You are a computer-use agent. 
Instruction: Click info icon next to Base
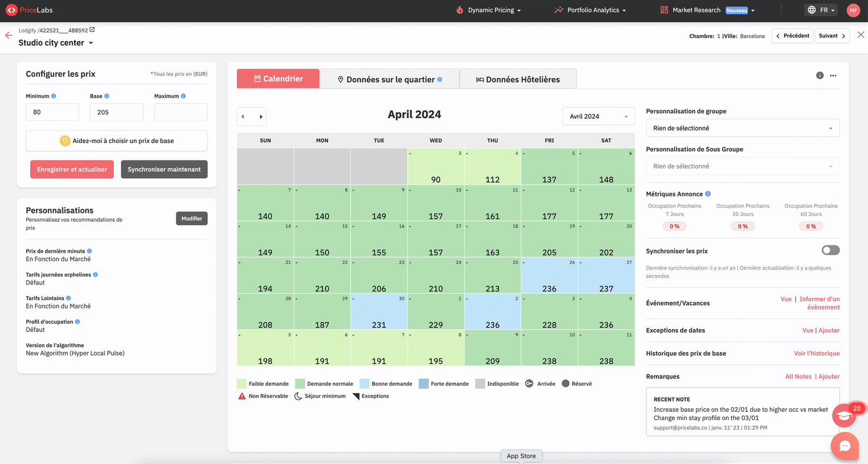coord(107,96)
